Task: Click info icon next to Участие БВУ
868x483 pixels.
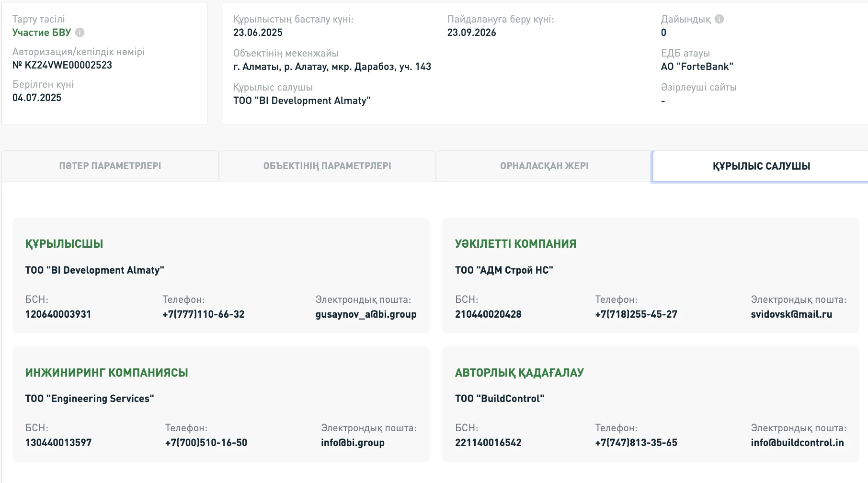Action: tap(80, 33)
